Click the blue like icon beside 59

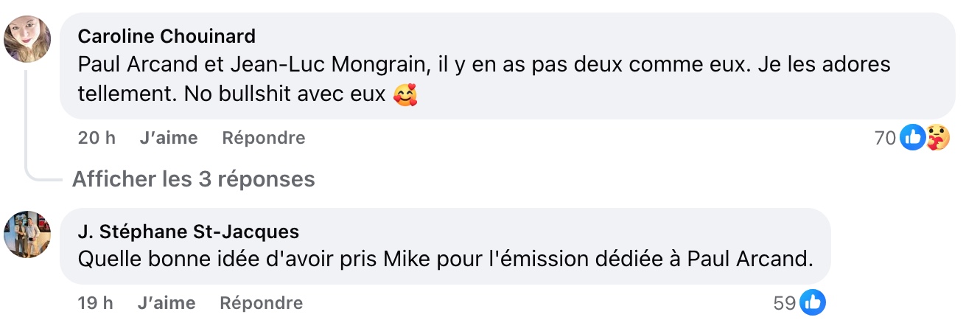coord(813,302)
